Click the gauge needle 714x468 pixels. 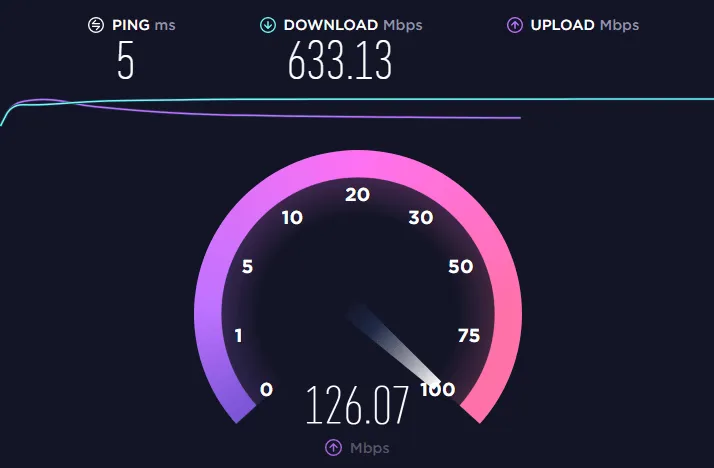394,346
